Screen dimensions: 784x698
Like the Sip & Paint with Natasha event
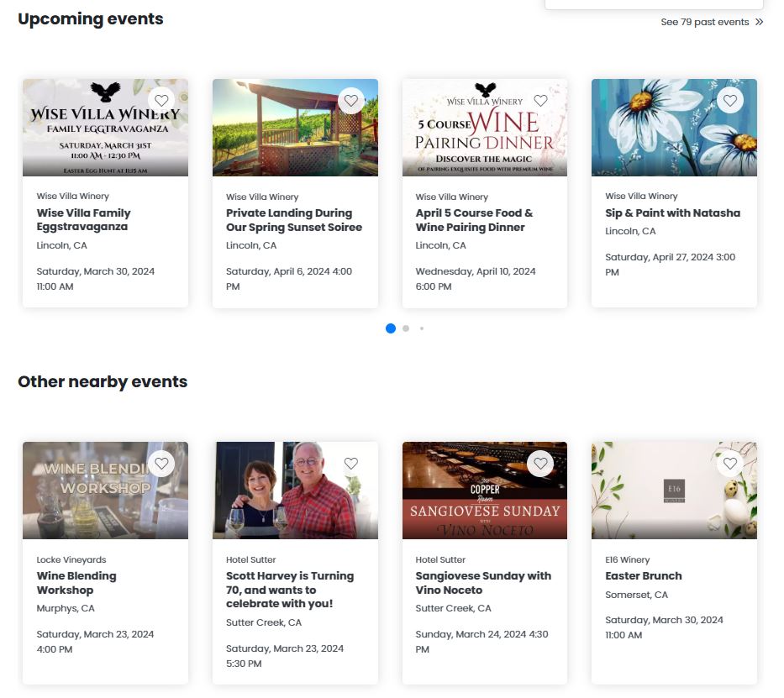730,101
